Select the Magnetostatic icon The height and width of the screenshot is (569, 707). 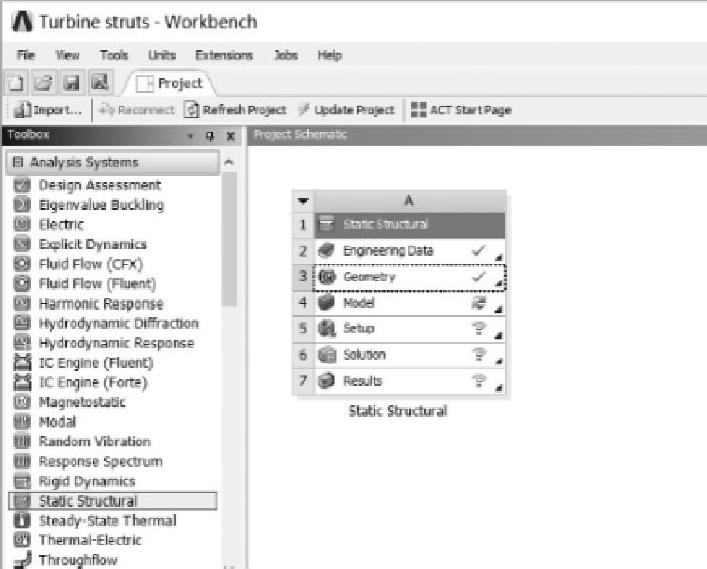click(x=22, y=402)
